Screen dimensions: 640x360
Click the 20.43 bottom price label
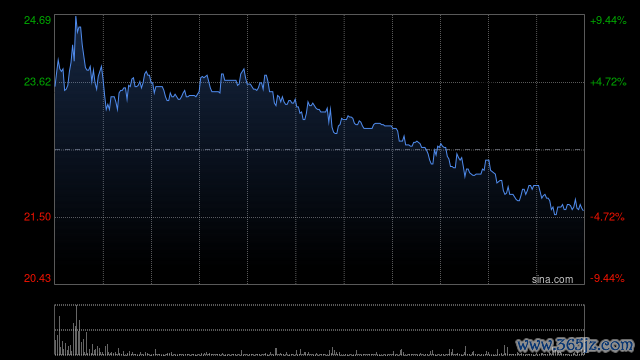click(x=38, y=278)
